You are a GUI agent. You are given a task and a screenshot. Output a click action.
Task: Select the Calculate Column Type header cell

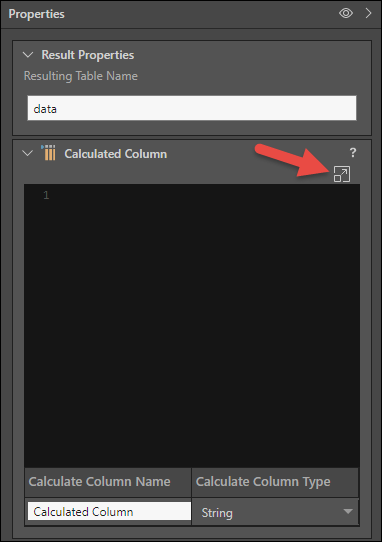(275, 482)
